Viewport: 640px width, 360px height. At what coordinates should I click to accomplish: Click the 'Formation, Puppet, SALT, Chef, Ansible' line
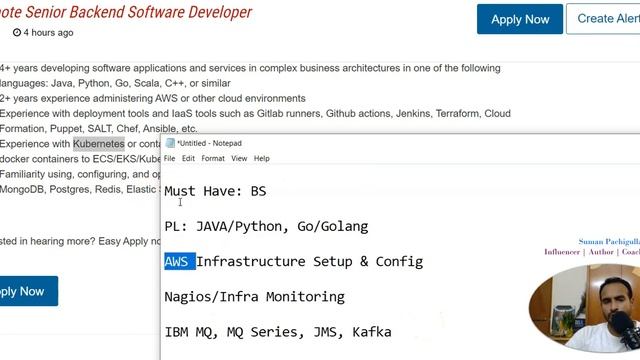99,129
